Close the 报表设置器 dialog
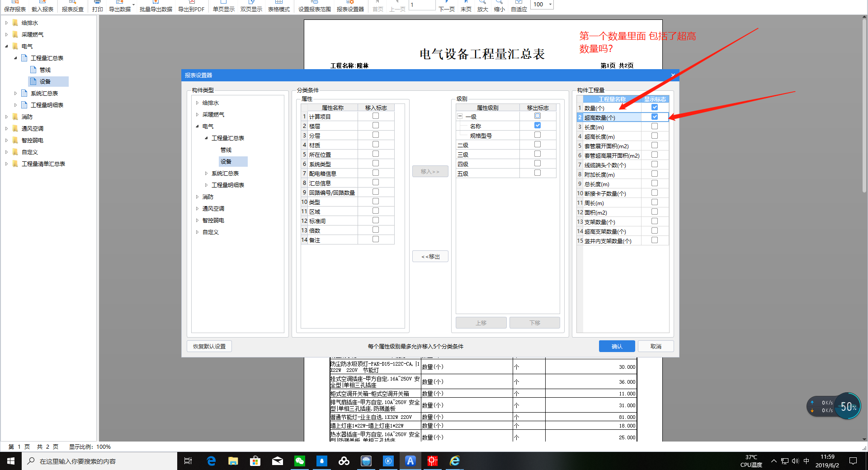Screen dimensions: 868x470 click(x=673, y=75)
